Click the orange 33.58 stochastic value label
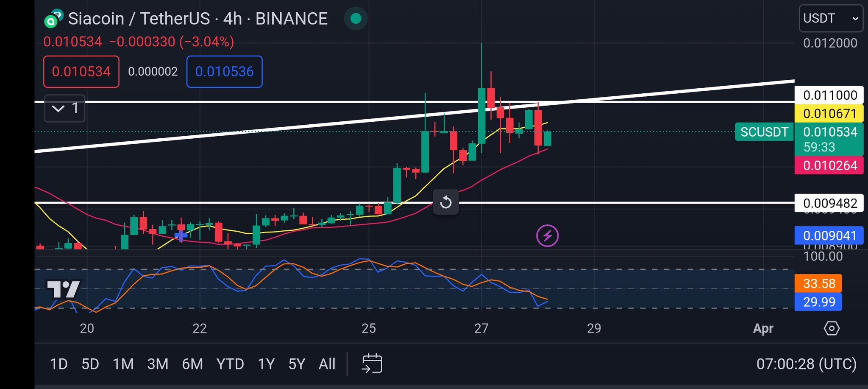This screenshot has width=868, height=389. 818,283
